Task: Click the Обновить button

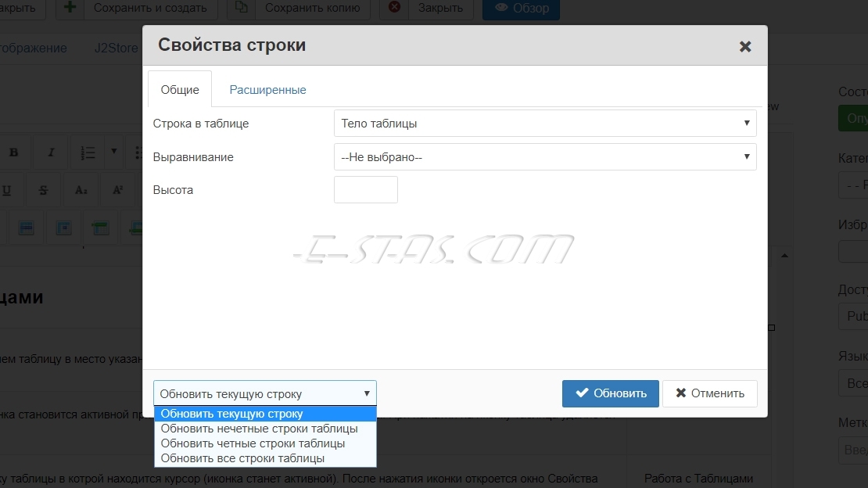Action: pos(611,393)
